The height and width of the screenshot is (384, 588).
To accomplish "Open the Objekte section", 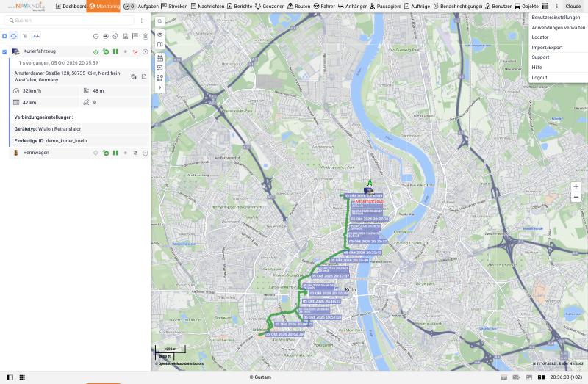I will (526, 7).
